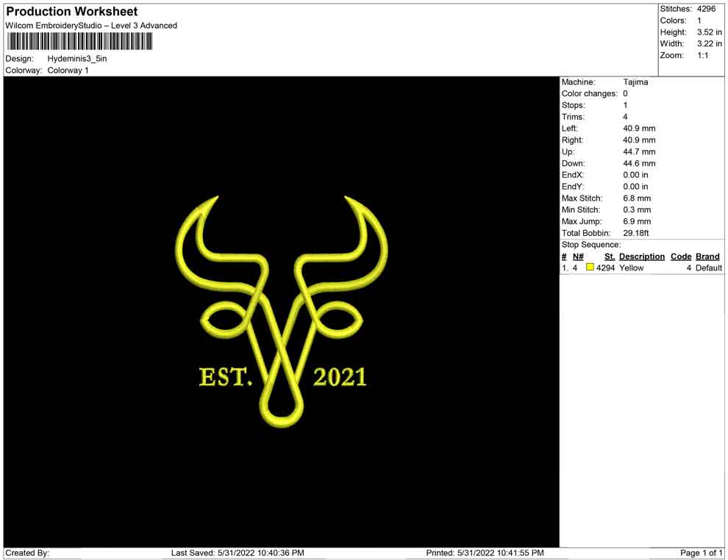Click the Code column header

point(681,256)
